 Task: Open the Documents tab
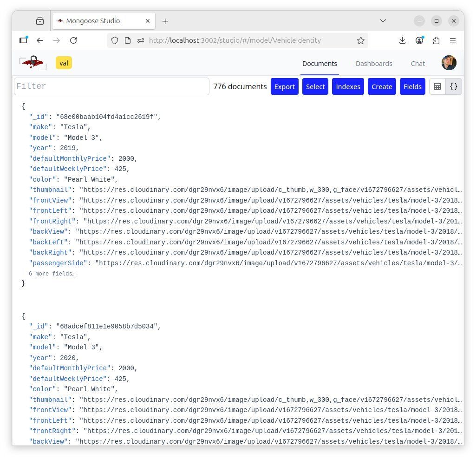click(320, 64)
